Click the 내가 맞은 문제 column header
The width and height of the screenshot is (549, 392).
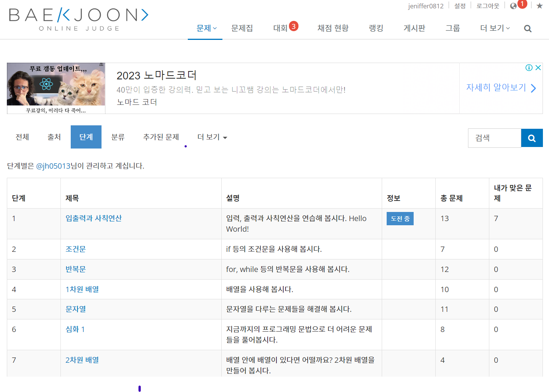click(513, 193)
